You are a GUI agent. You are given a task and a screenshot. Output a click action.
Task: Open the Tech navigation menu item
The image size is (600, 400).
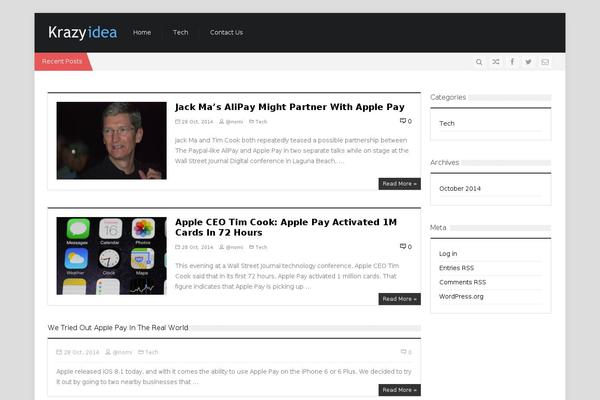[181, 33]
